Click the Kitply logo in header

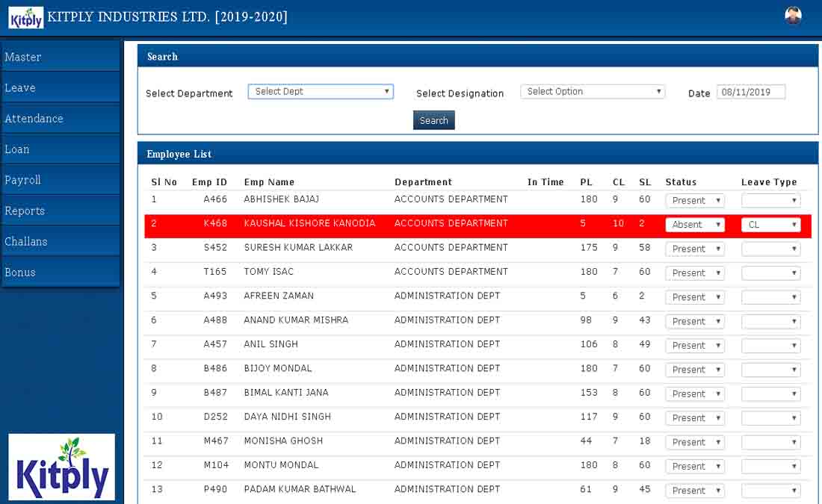tap(25, 17)
